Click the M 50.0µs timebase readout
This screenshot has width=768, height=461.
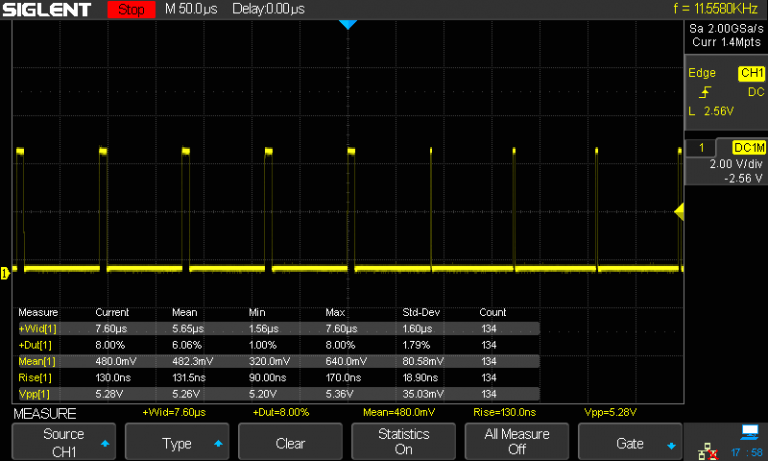193,10
